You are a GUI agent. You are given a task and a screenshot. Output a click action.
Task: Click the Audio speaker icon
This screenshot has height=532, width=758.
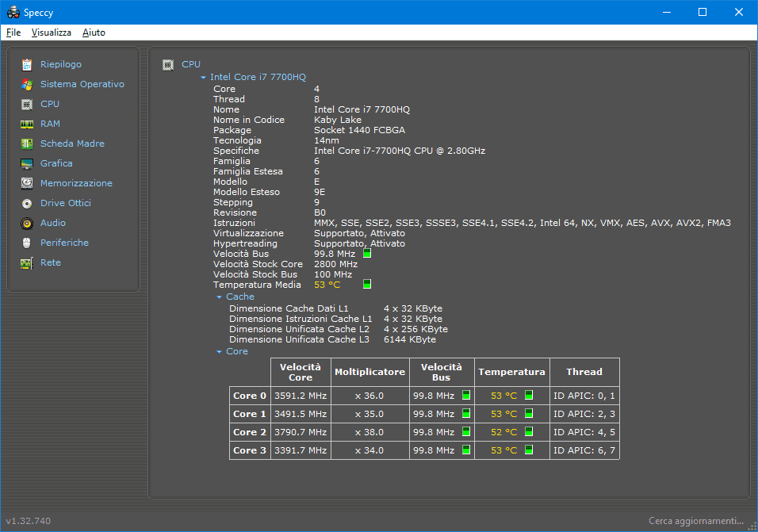click(27, 223)
